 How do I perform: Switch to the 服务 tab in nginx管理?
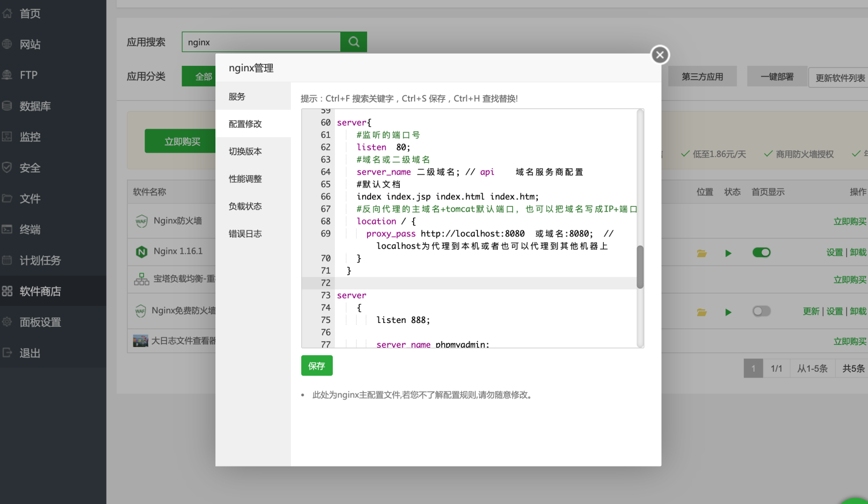(253, 96)
